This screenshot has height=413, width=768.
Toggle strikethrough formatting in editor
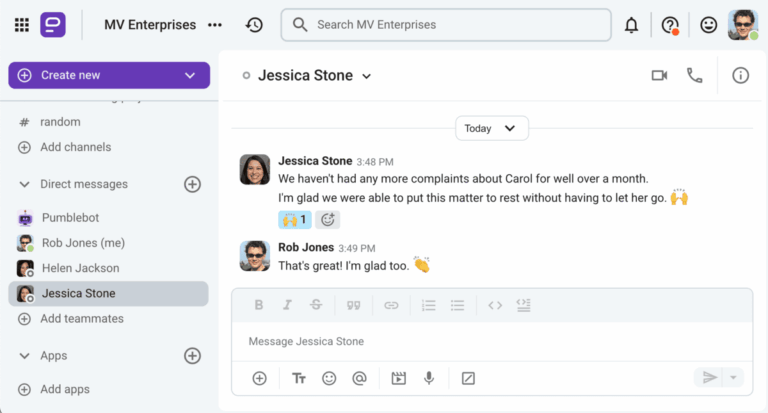[316, 305]
